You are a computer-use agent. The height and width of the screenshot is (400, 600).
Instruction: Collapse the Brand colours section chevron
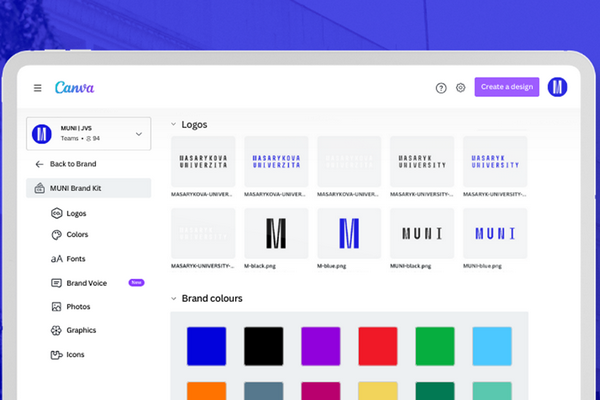coord(174,298)
